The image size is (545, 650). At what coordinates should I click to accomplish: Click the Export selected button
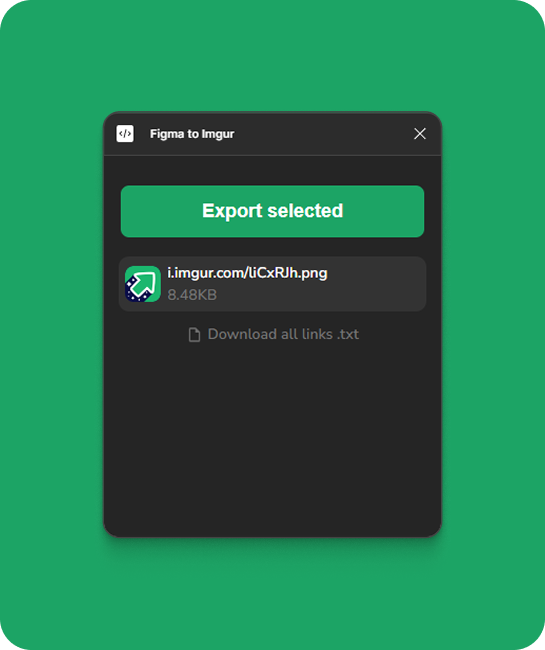pos(272,211)
